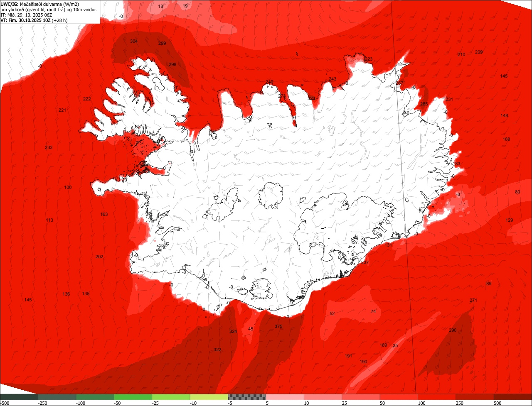Click the legend label -250
This screenshot has height=406, width=532.
[x=42, y=403]
